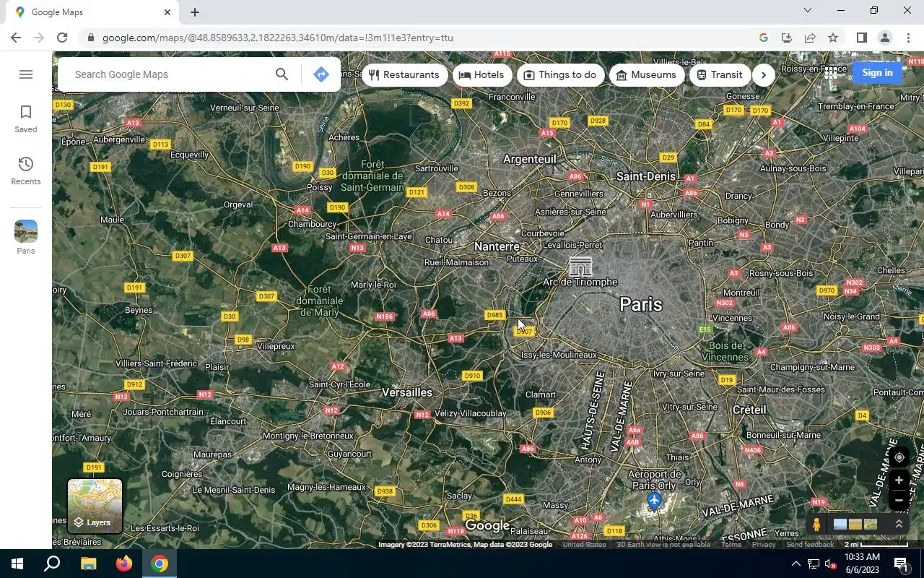This screenshot has height=578, width=924.
Task: Click United States region link in footer
Action: 584,545
